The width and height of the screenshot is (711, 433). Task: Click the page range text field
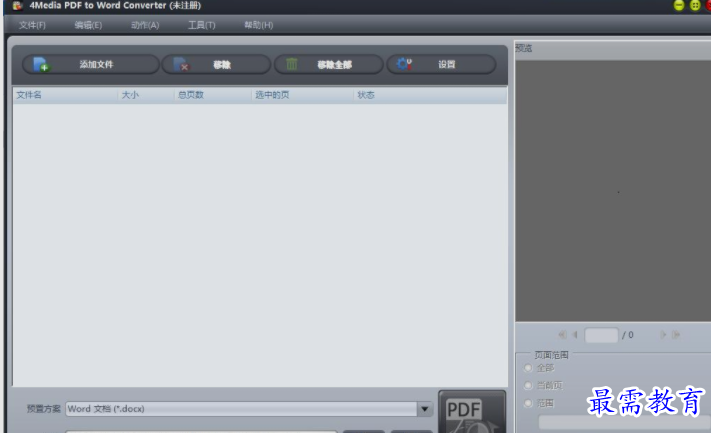pos(623,422)
